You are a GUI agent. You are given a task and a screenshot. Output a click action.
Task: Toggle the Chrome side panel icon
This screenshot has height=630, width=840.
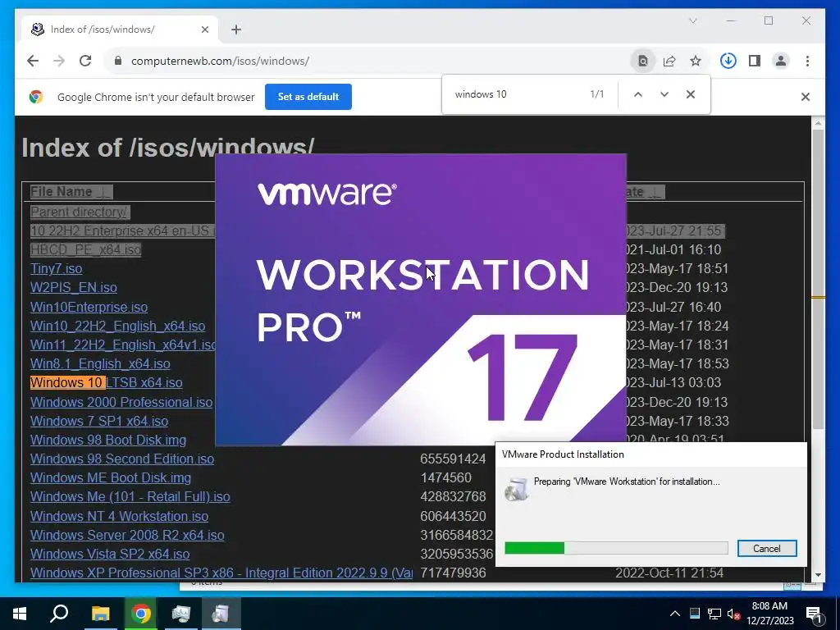[755, 61]
